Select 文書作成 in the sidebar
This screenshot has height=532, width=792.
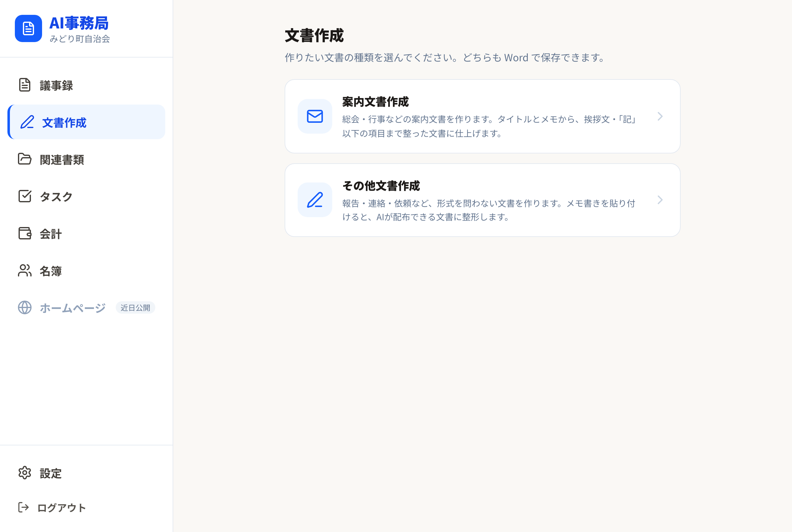pyautogui.click(x=86, y=122)
